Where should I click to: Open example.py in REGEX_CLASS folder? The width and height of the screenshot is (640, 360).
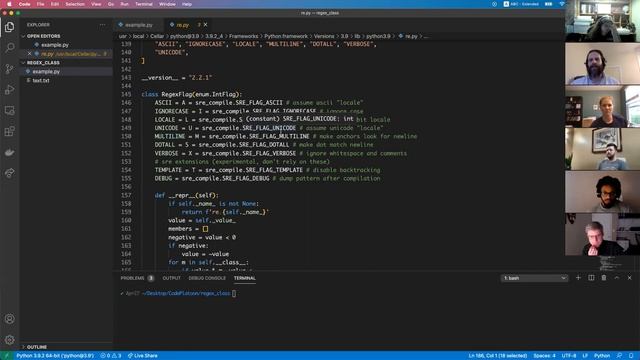tap(46, 72)
